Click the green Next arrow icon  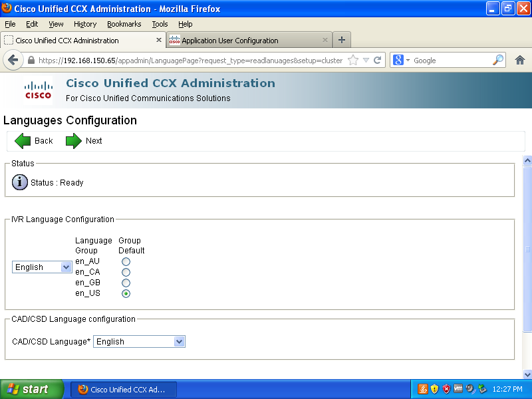[74, 141]
